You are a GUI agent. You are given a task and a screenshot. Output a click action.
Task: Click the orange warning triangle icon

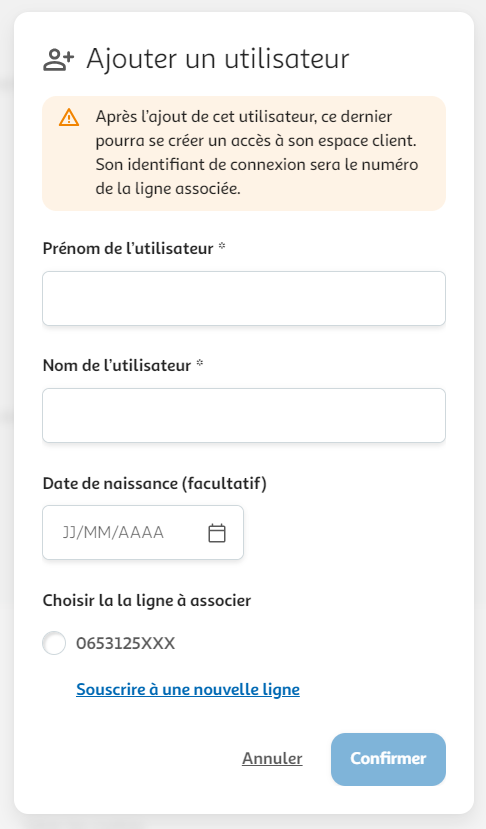pyautogui.click(x=69, y=117)
